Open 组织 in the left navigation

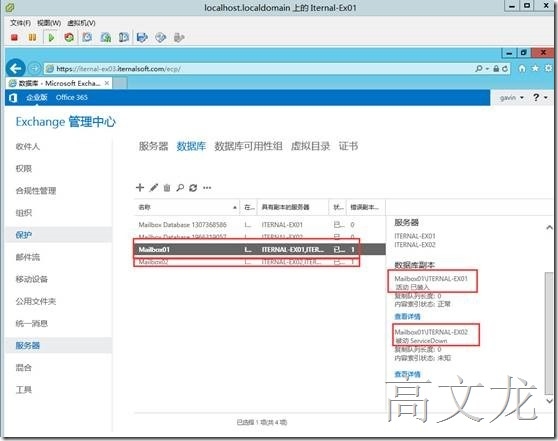(x=23, y=213)
